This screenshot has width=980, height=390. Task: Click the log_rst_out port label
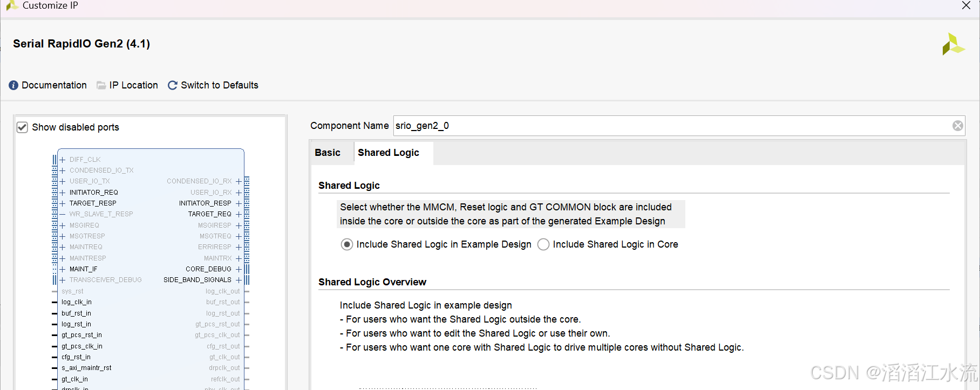click(x=223, y=313)
